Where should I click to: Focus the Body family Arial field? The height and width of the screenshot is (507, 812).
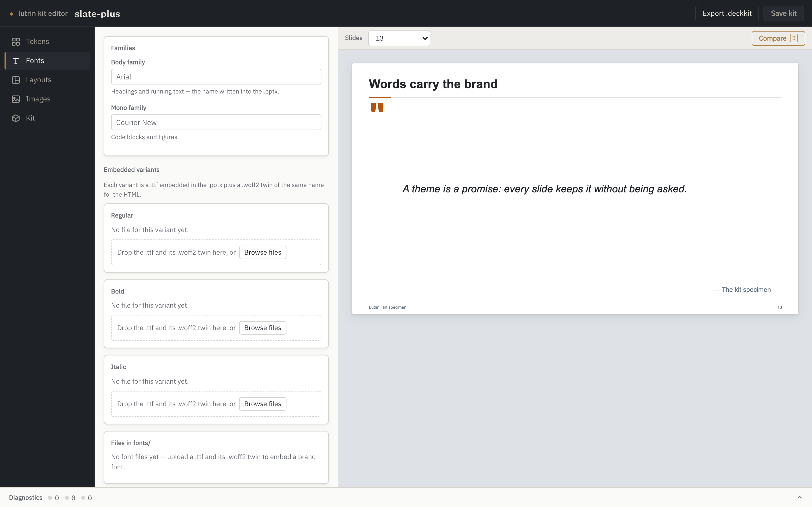point(216,77)
